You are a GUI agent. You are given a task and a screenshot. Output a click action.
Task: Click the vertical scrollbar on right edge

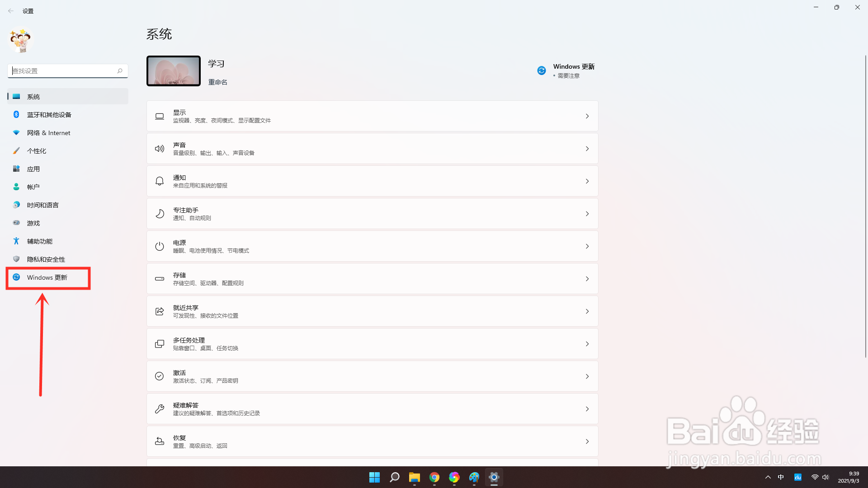865,206
